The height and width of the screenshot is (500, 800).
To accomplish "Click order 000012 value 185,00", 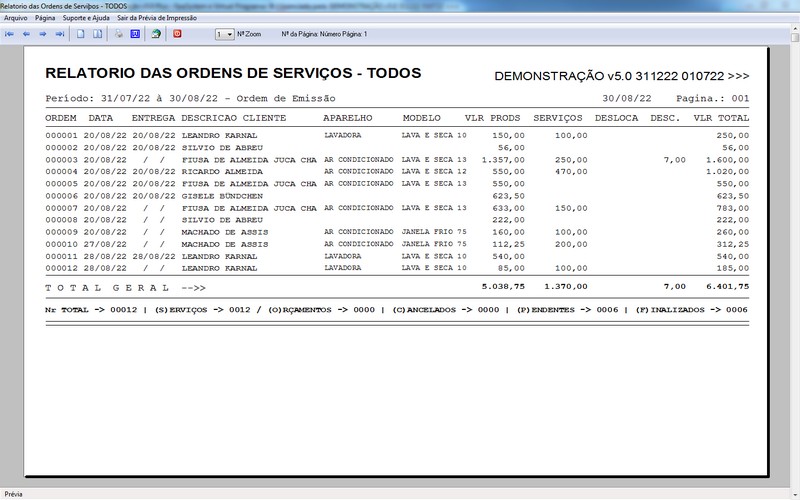I will pos(733,268).
